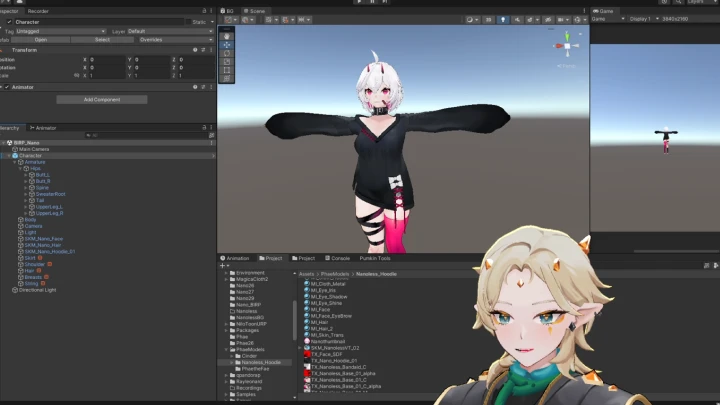Screen dimensions: 720x405
Task: Click the Add Component button
Action: (102, 99)
